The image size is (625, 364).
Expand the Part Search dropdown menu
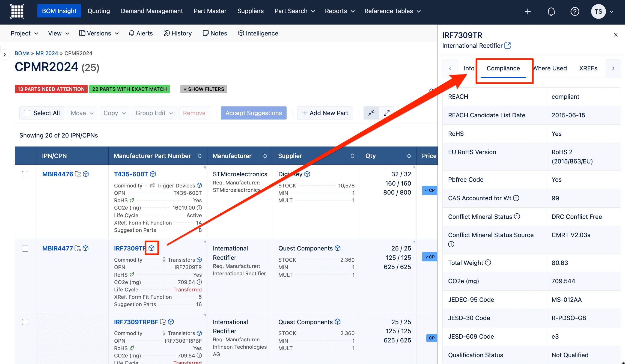coord(294,11)
